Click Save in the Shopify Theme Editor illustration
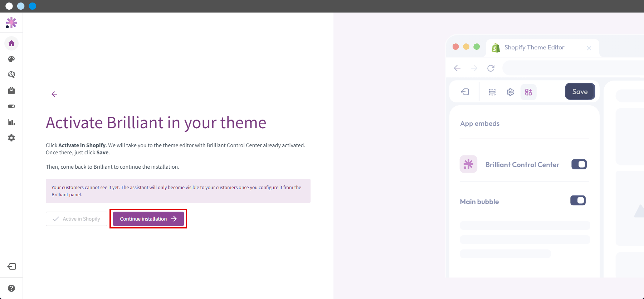 point(580,92)
